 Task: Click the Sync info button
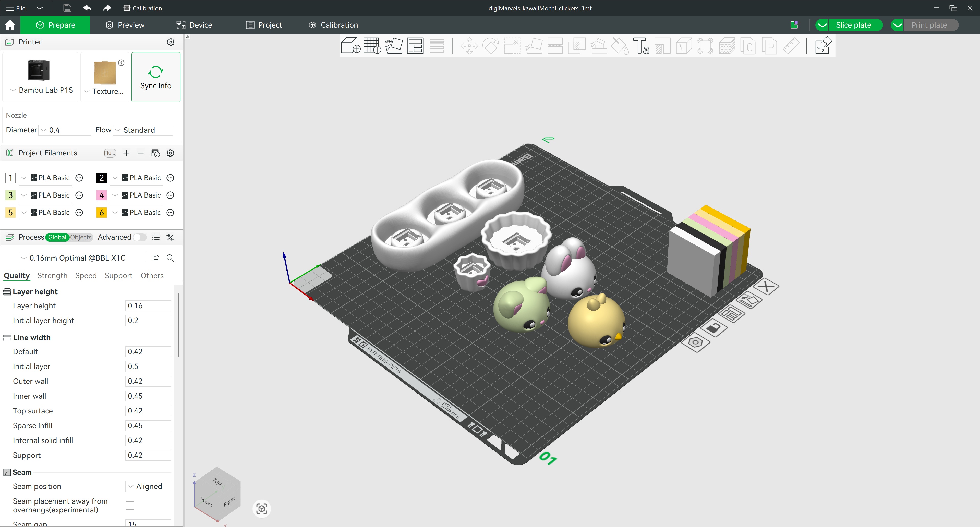156,77
